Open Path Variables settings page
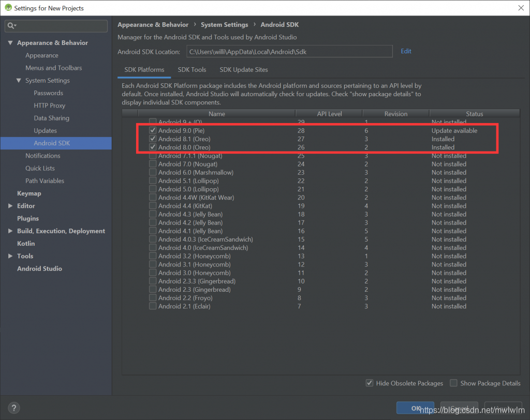This screenshot has width=530, height=420. click(x=45, y=181)
